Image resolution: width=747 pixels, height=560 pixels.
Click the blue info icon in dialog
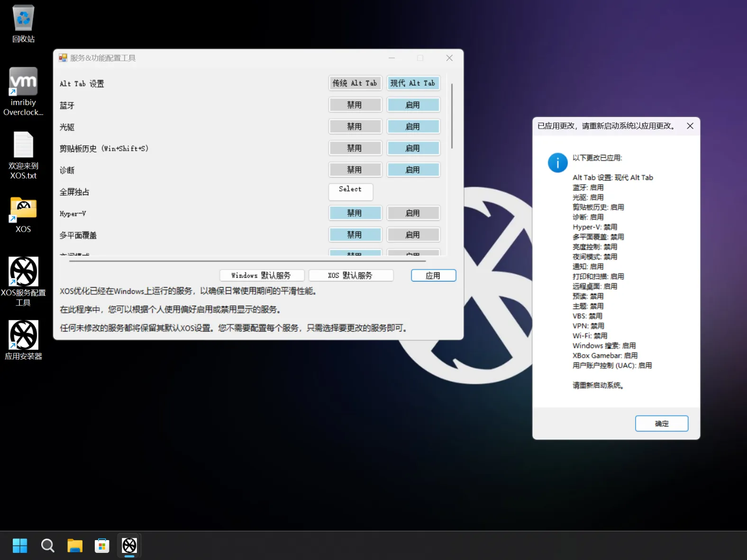pyautogui.click(x=558, y=163)
